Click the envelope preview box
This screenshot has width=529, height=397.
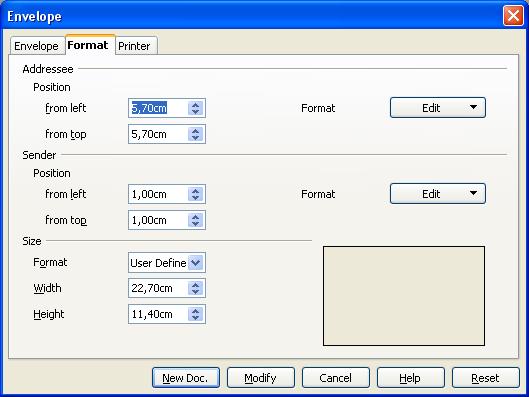(404, 296)
